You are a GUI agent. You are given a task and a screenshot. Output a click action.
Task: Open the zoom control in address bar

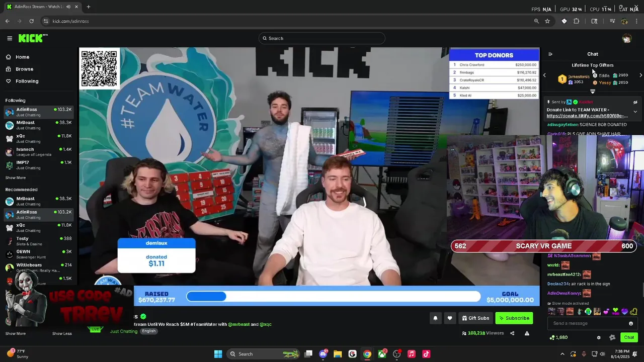pos(536,21)
